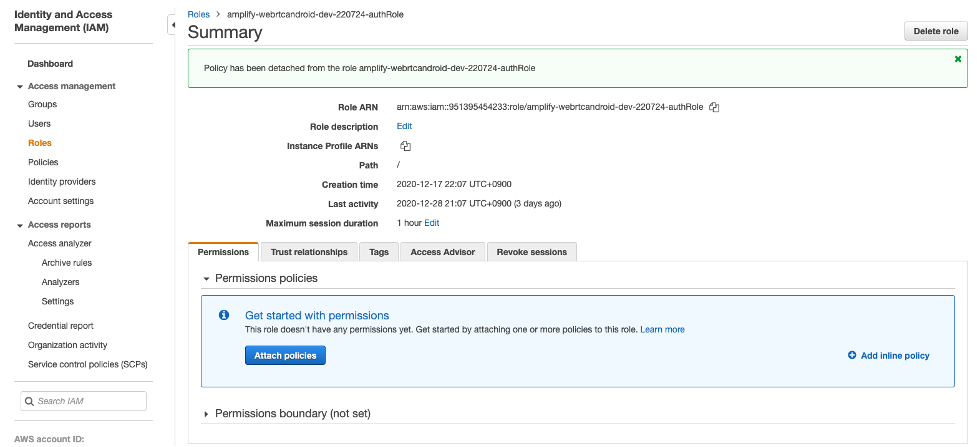This screenshot has width=977, height=447.
Task: Focus the Search IAM input field
Action: point(83,401)
